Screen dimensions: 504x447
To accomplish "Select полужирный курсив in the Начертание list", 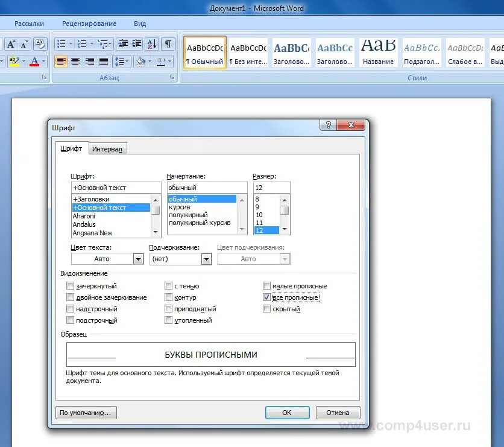I will point(202,223).
